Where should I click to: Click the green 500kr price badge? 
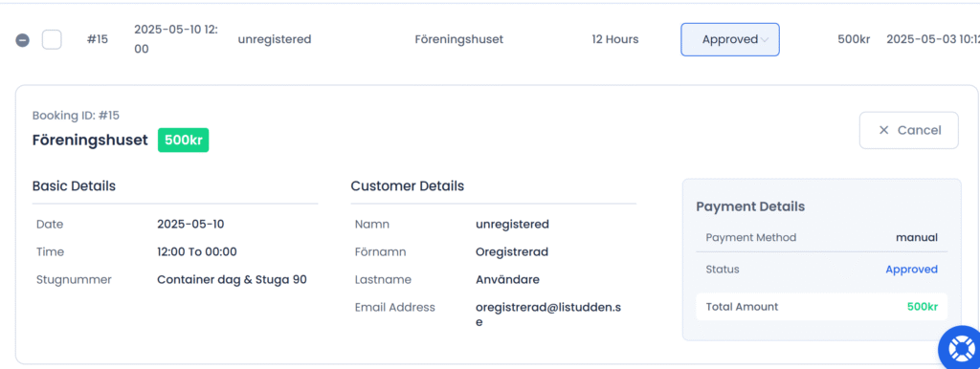point(183,140)
